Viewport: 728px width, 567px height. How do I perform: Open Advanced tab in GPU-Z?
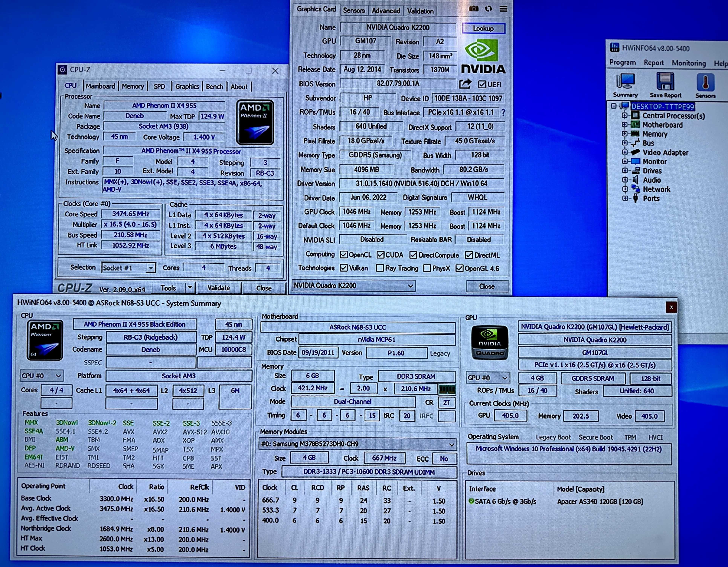[x=386, y=11]
